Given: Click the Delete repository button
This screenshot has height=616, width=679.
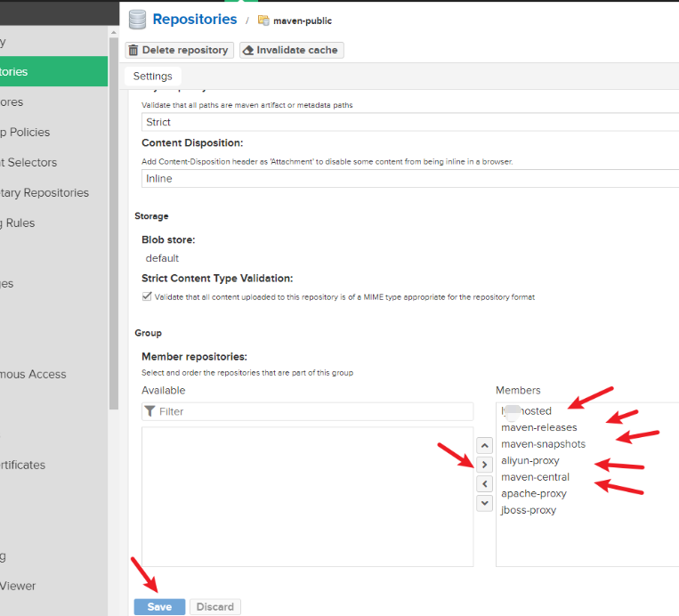Looking at the screenshot, I should pos(179,50).
